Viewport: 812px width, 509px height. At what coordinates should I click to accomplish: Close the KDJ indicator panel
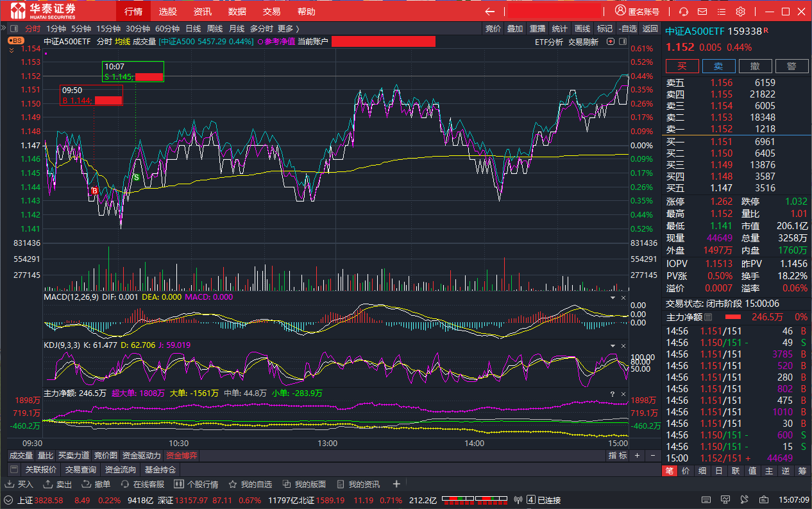click(x=623, y=346)
